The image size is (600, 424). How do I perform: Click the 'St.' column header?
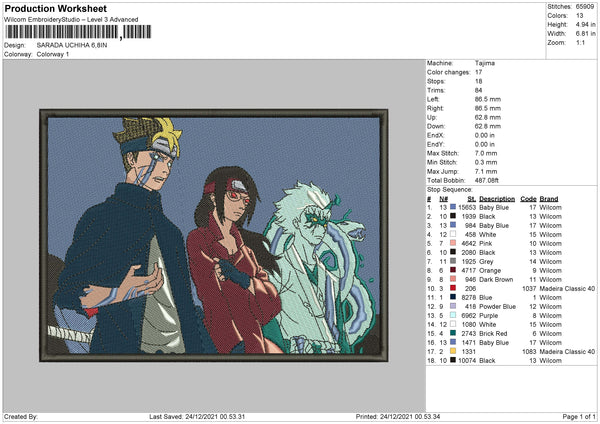click(471, 199)
